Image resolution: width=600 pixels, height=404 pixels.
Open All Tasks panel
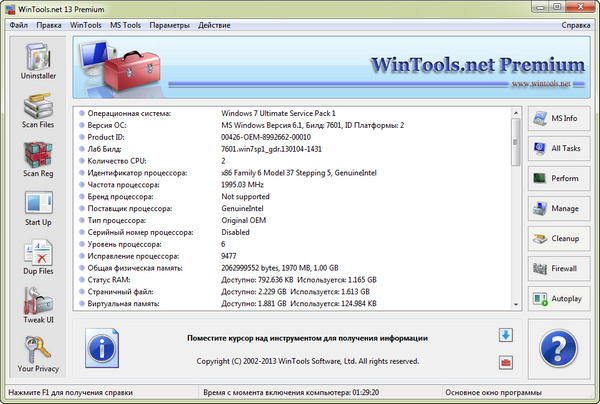555,149
